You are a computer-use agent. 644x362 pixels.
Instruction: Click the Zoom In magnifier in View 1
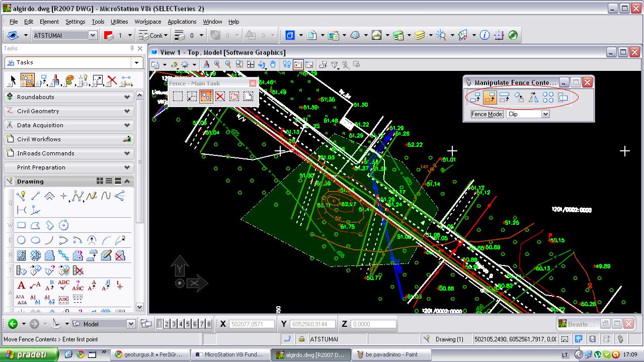coord(217,64)
